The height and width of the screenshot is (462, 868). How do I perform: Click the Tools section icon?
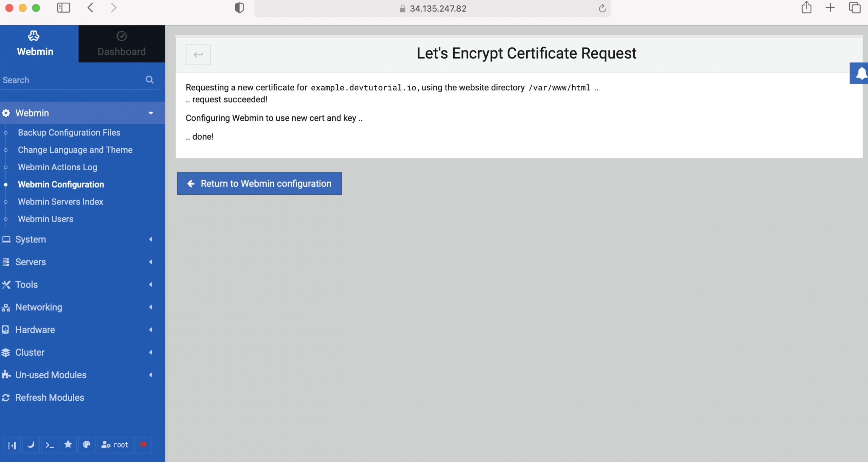tap(7, 285)
